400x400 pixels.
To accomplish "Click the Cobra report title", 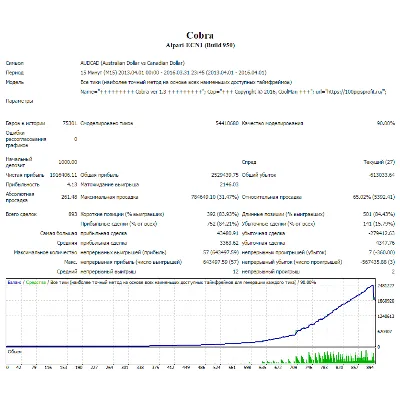I will (x=200, y=35).
